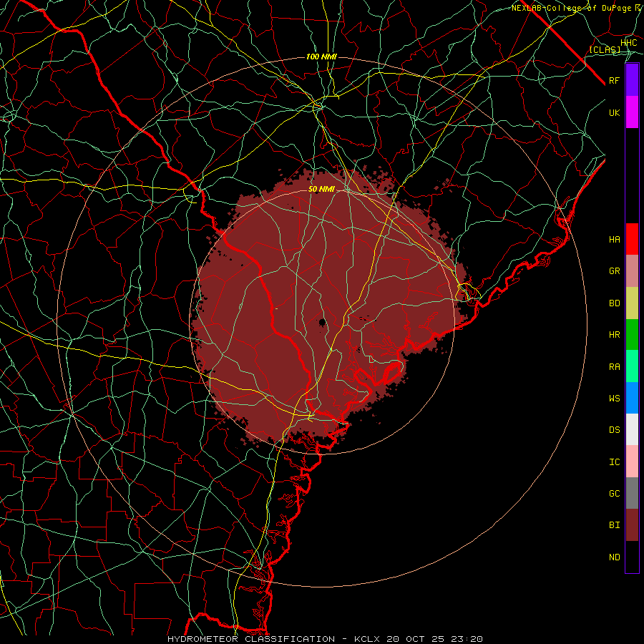The width and height of the screenshot is (644, 644).
Task: Click the HR green legend swatch
Action: click(632, 334)
